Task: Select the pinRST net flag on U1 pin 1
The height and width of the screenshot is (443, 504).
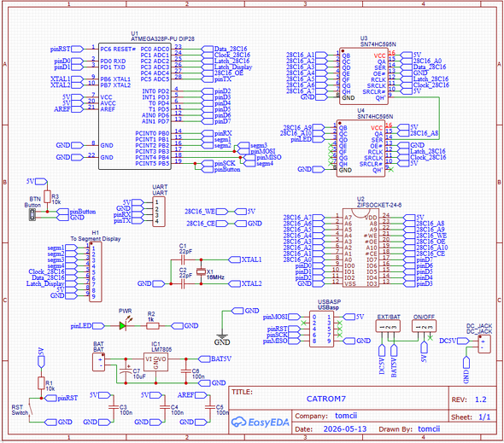Action: pos(67,50)
